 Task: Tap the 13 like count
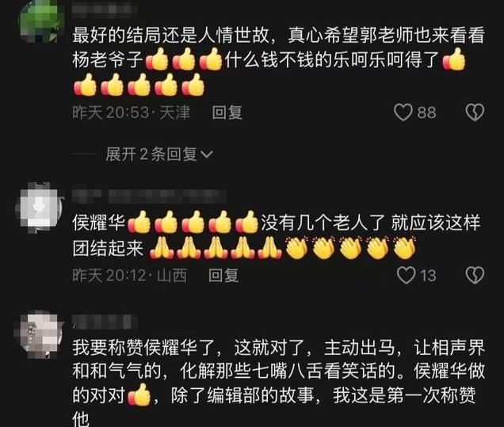pyautogui.click(x=428, y=276)
